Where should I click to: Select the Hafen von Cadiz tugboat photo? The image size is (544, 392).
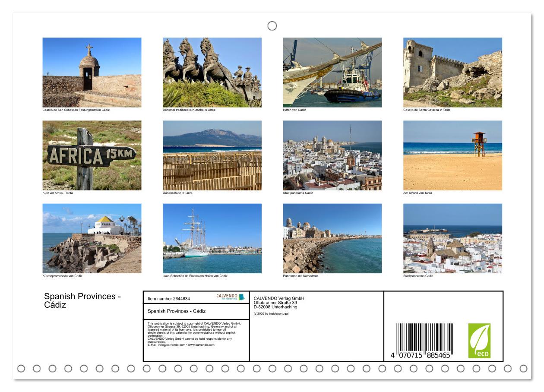coord(332,73)
